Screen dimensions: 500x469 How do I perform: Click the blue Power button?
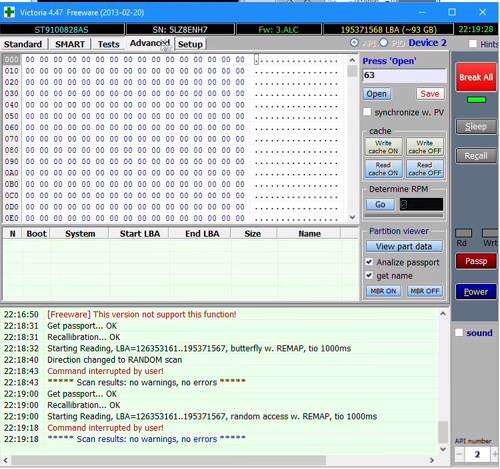476,292
